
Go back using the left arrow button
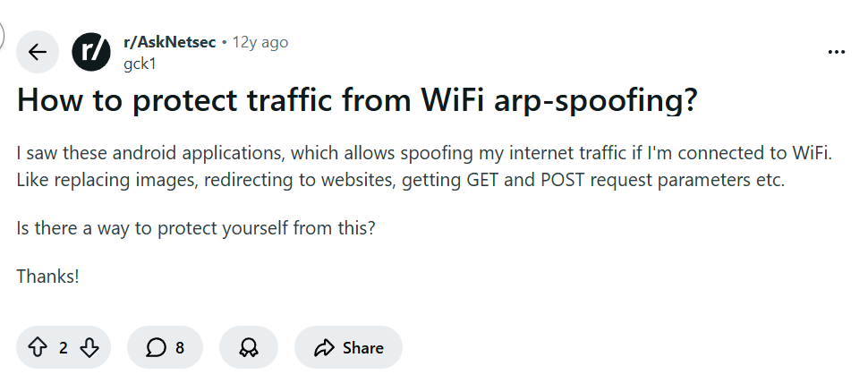(x=38, y=52)
